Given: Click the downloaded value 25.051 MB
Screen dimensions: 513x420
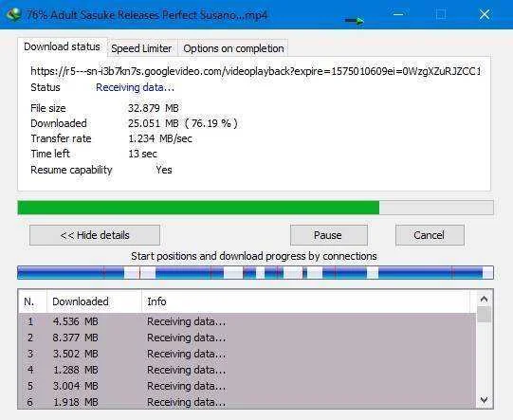Looking at the screenshot, I should point(153,123).
